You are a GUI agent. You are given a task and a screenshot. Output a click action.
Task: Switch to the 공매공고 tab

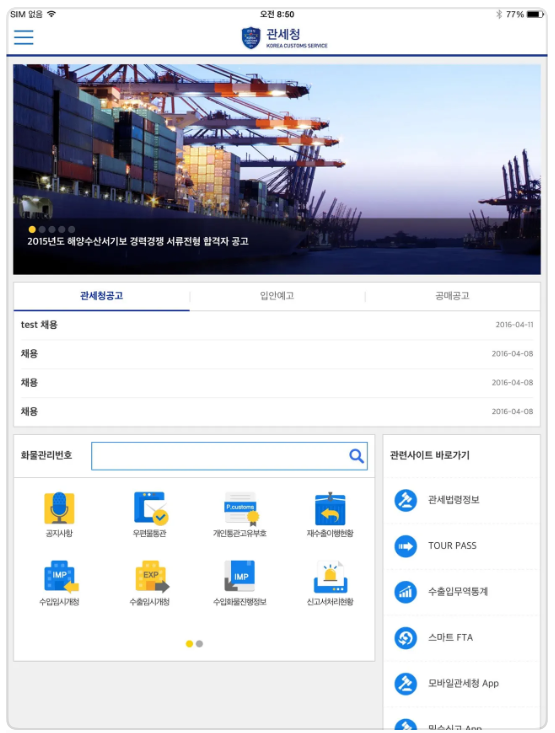[x=452, y=296]
